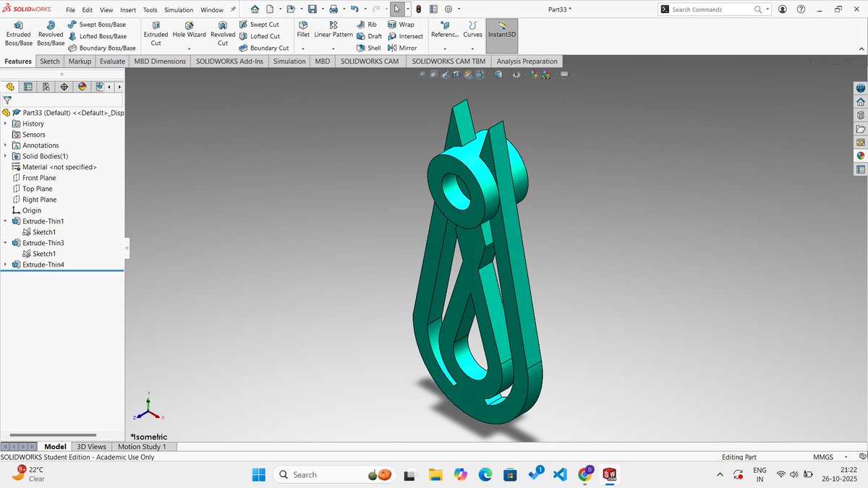The image size is (868, 488).
Task: Open Hole Wizard dropdown arrow
Action: coord(189,49)
